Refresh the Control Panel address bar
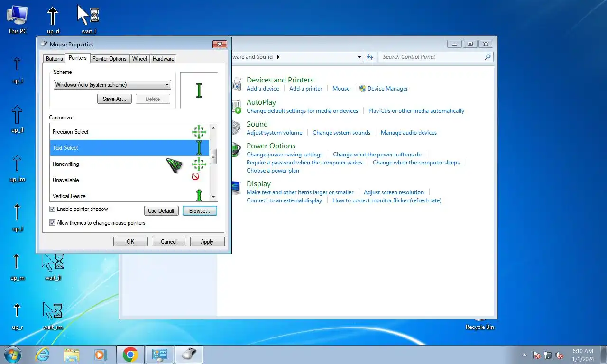607x364 pixels. click(370, 57)
